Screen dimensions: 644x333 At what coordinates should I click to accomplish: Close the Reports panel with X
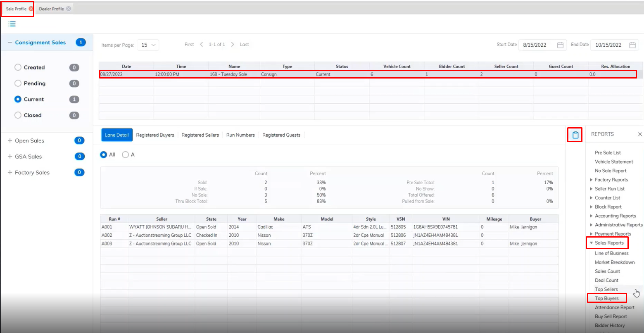pyautogui.click(x=640, y=134)
